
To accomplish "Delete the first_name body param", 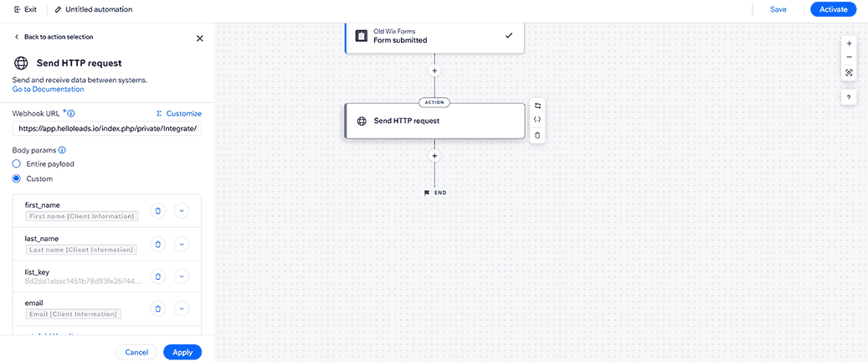I will pos(157,210).
